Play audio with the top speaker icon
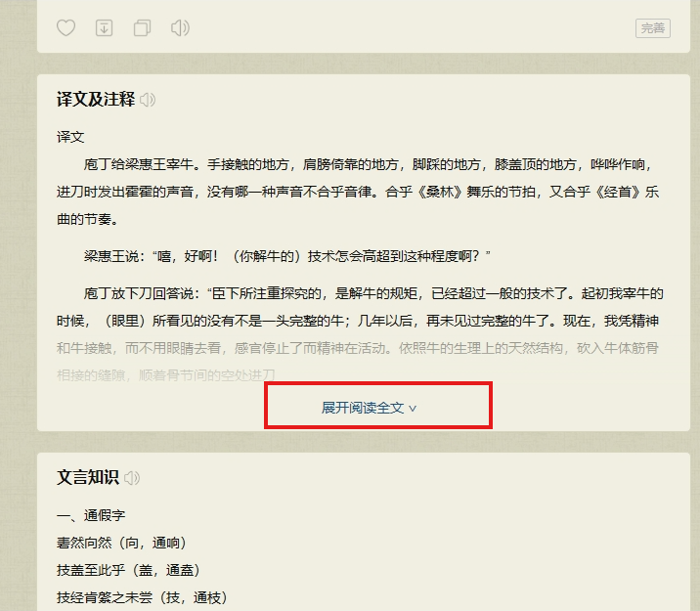700x611 pixels. [x=180, y=28]
